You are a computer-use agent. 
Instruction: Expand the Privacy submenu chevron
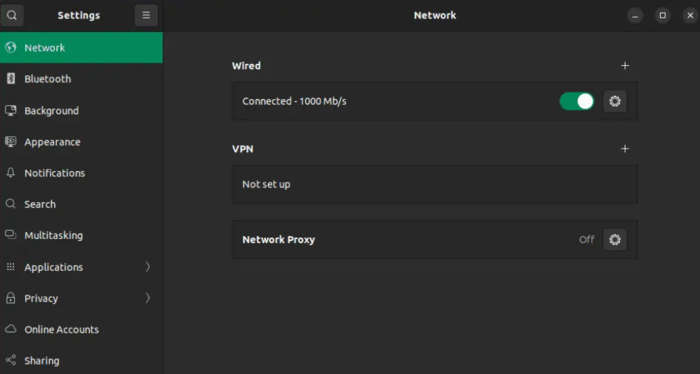[x=148, y=298]
